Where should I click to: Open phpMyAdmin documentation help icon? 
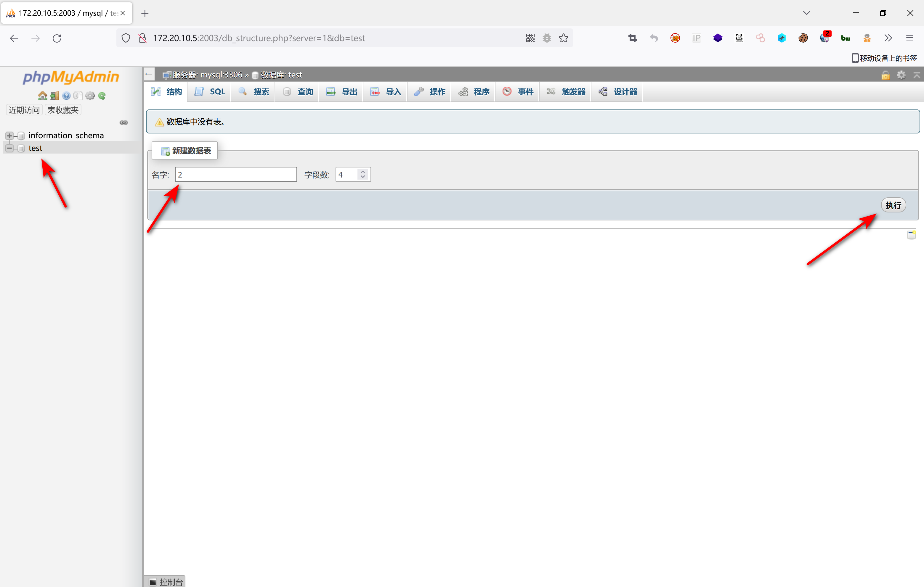click(x=66, y=96)
